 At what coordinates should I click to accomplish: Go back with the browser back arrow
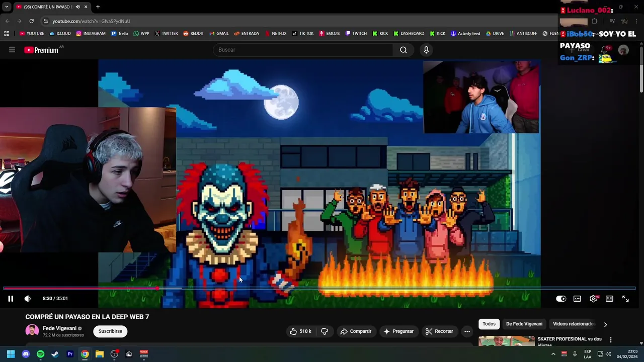[7, 21]
